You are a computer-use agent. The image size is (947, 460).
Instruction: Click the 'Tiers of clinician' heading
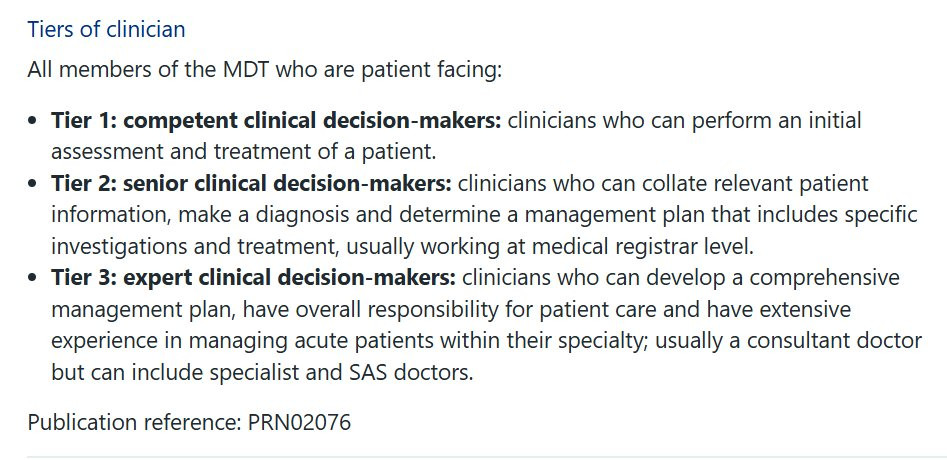coord(106,29)
